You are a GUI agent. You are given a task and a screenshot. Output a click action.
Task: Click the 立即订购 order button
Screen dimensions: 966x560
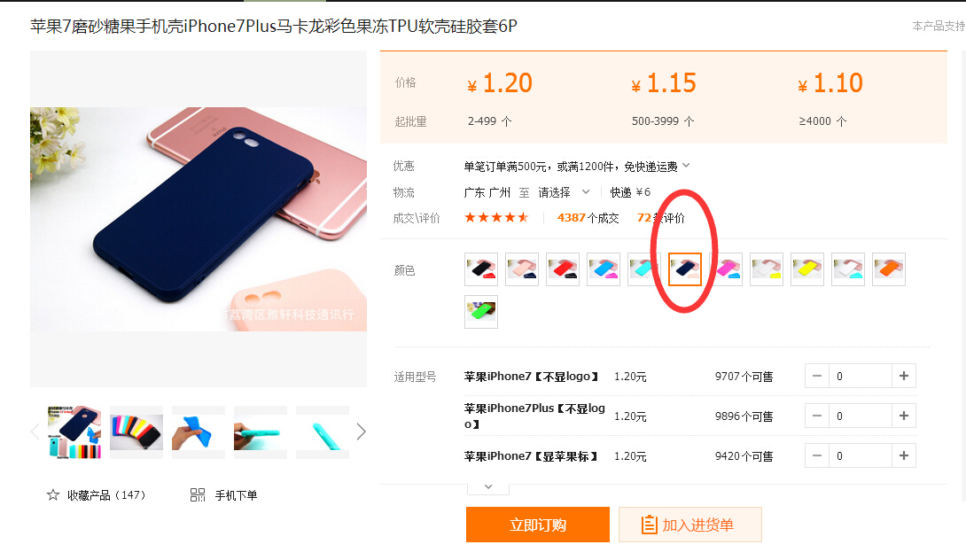pos(538,525)
